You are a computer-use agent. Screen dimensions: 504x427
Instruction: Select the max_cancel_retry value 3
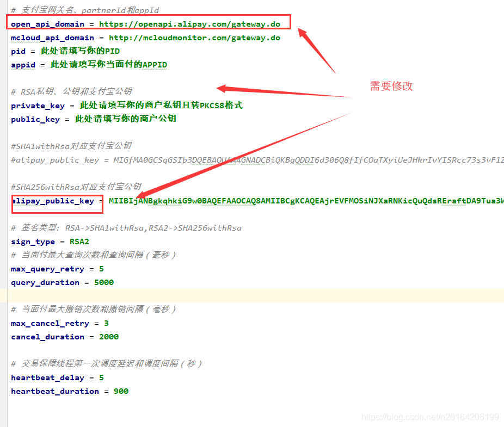tap(106, 323)
